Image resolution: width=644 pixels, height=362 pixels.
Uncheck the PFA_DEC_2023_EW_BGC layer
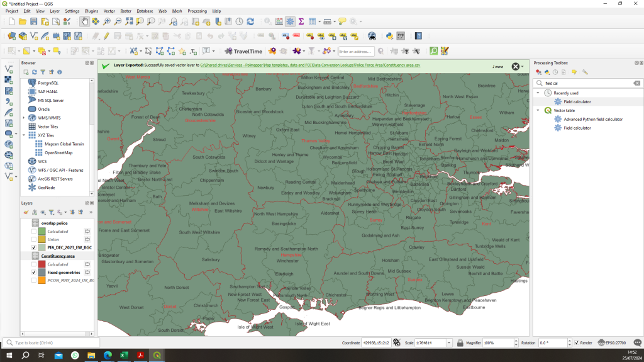tap(33, 248)
